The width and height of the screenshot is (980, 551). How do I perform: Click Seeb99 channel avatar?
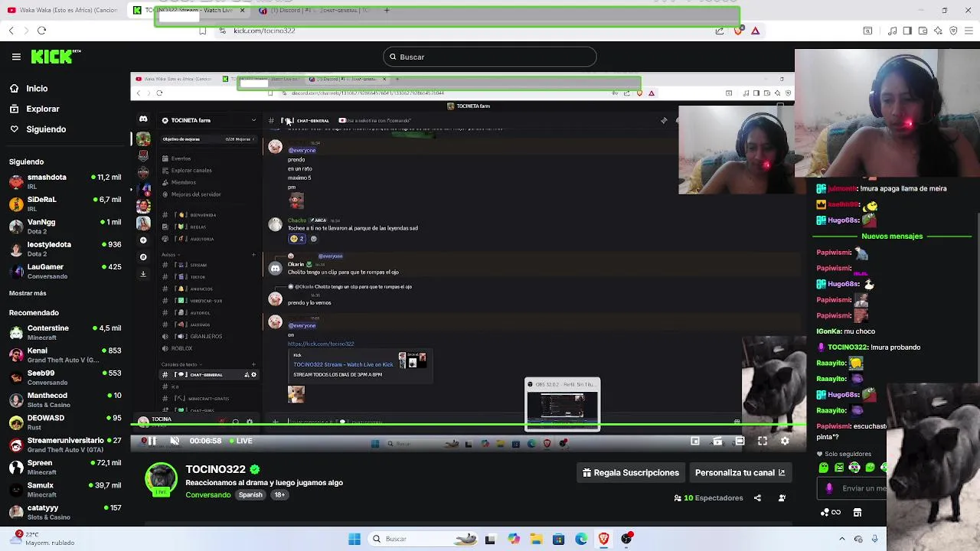pyautogui.click(x=16, y=377)
